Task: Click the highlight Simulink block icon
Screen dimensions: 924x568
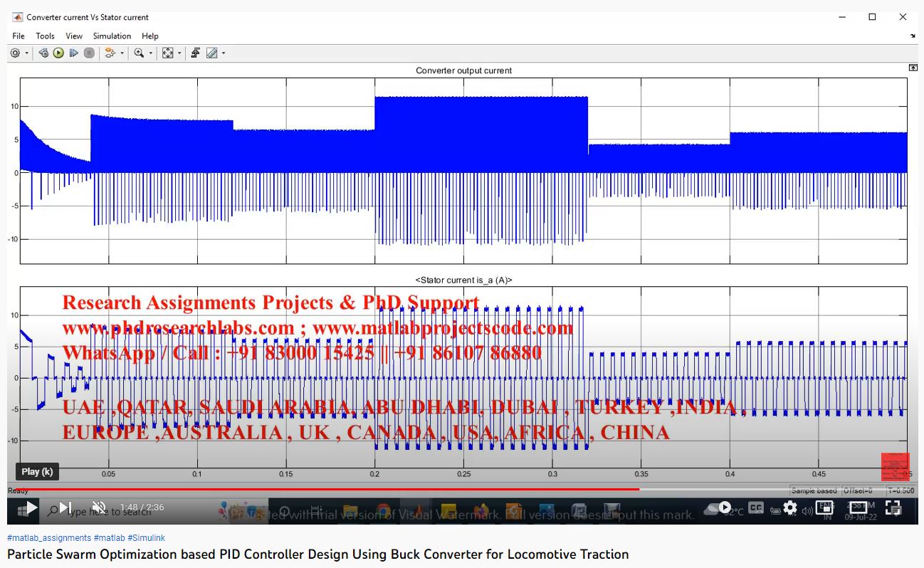Action: click(110, 53)
